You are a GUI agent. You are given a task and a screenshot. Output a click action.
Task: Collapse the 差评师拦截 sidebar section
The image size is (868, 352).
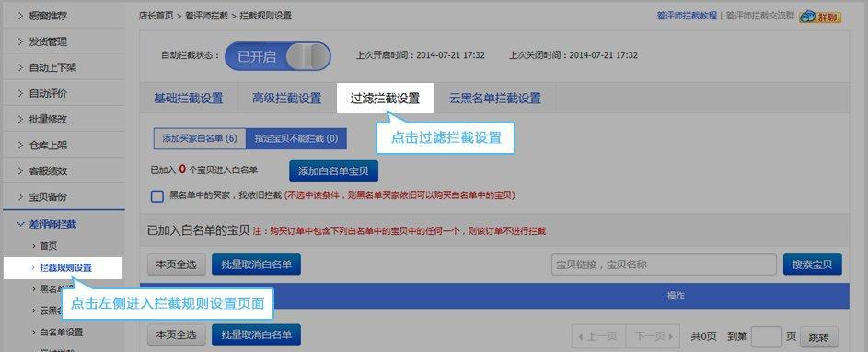pos(64,224)
